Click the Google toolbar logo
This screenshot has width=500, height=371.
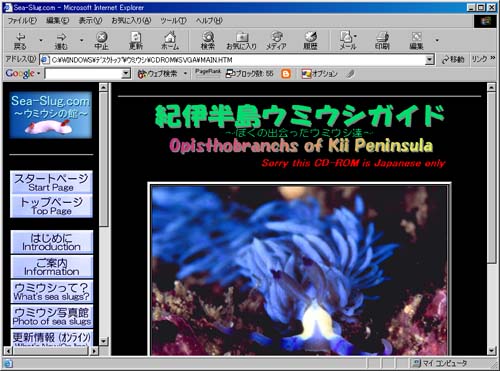[x=20, y=73]
